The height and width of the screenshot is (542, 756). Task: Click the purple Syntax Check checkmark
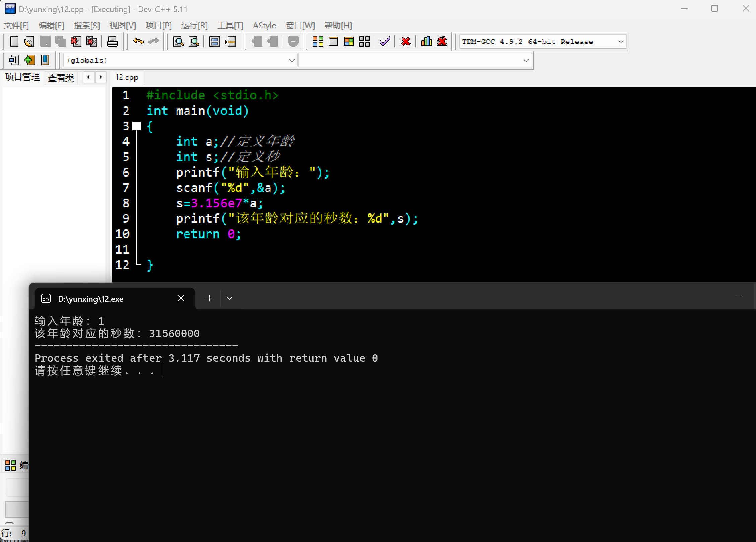click(x=385, y=42)
